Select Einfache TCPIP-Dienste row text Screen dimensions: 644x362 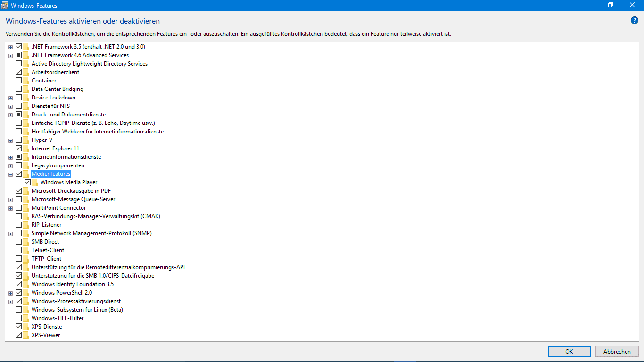click(x=93, y=123)
